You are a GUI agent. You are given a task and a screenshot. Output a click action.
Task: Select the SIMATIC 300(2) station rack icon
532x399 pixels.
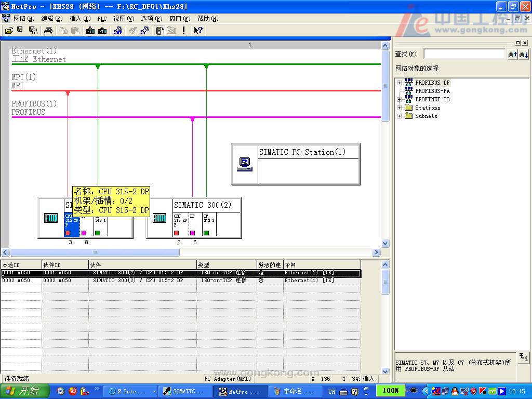[159, 218]
